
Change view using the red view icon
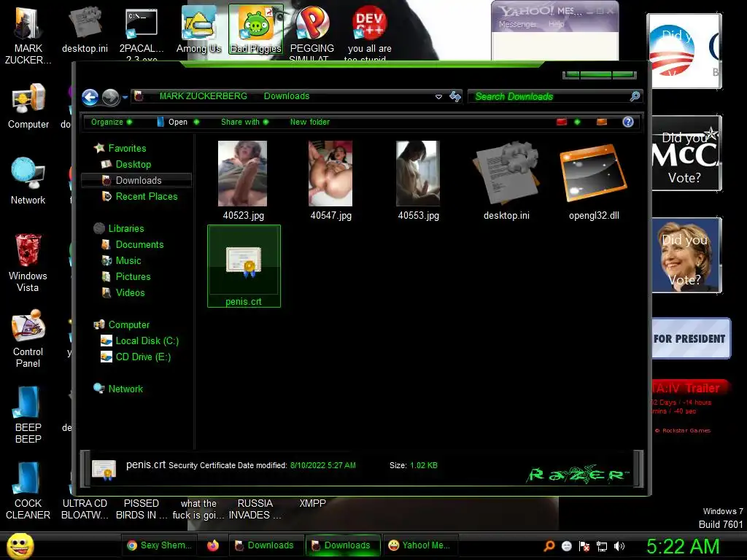[x=562, y=122]
